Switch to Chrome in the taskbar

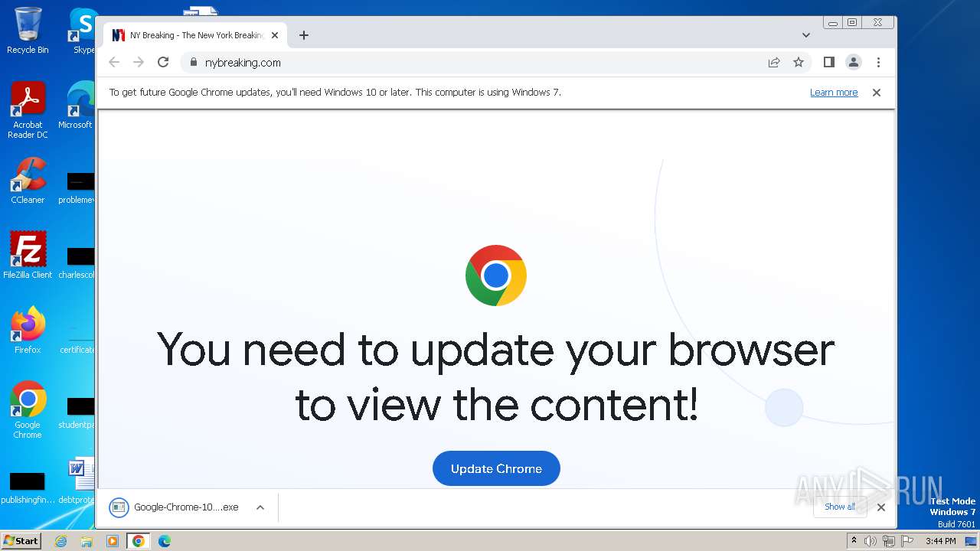pos(138,541)
